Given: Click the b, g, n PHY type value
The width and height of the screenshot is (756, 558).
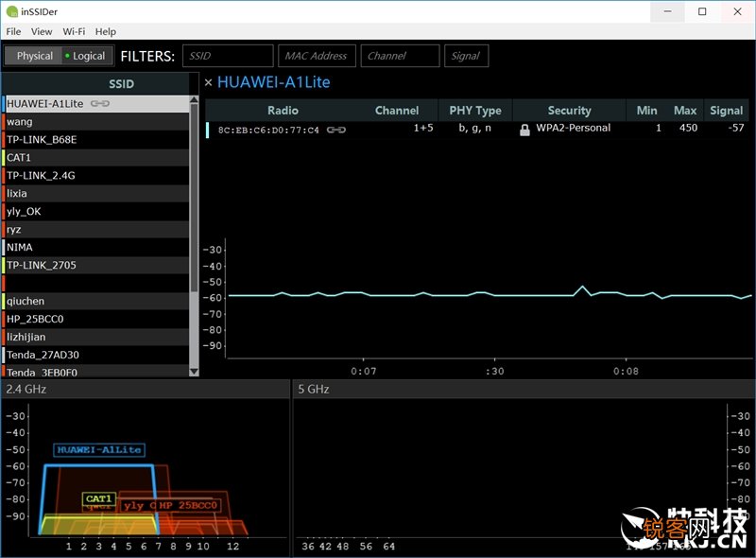Looking at the screenshot, I should (475, 128).
